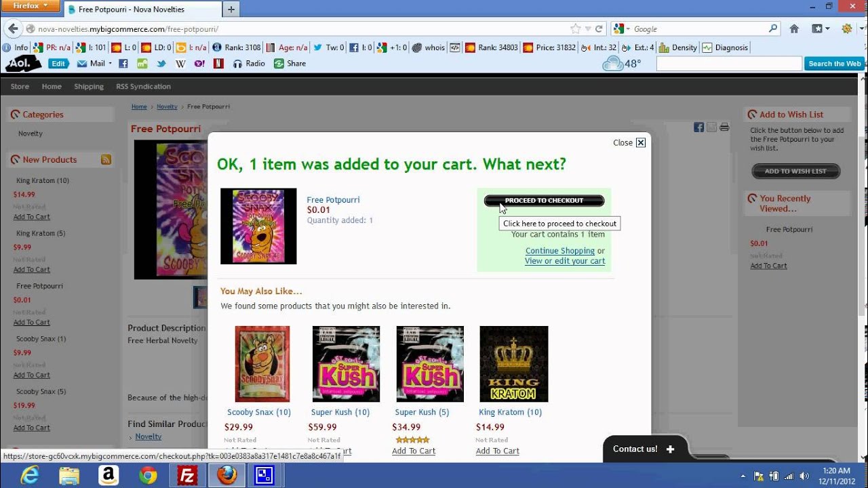Viewport: 868px width, 488px height.
Task: Click the Continue Shopping link
Action: [x=560, y=251]
